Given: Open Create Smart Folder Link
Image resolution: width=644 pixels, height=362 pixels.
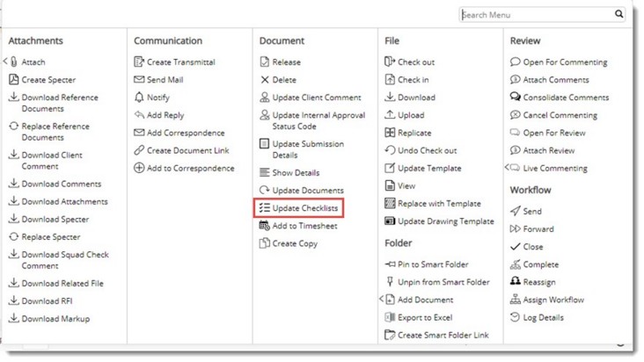Looking at the screenshot, I should [x=443, y=335].
